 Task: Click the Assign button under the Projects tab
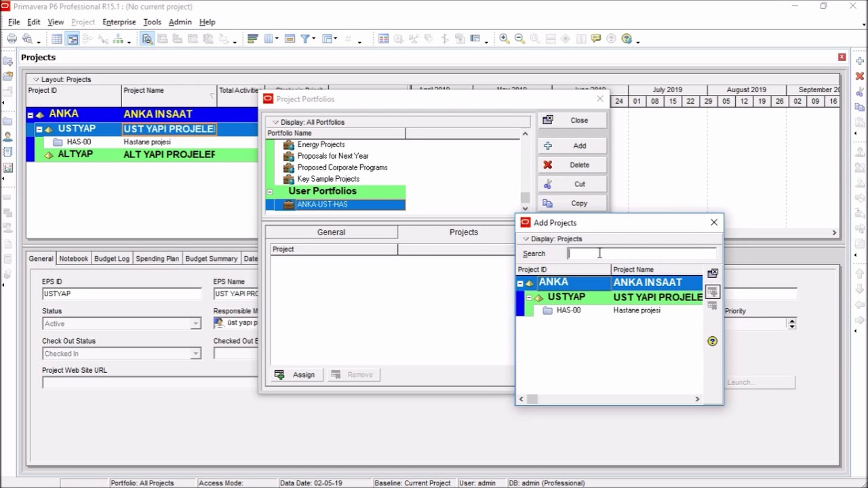click(x=296, y=375)
